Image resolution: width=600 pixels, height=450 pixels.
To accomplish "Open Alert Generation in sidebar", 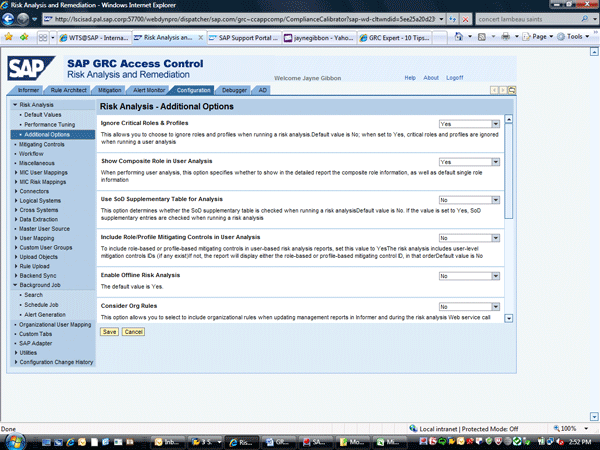I will [x=45, y=315].
